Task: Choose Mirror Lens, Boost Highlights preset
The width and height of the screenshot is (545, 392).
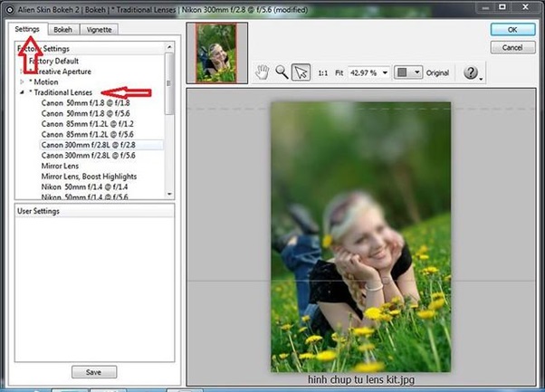Action: click(x=89, y=177)
